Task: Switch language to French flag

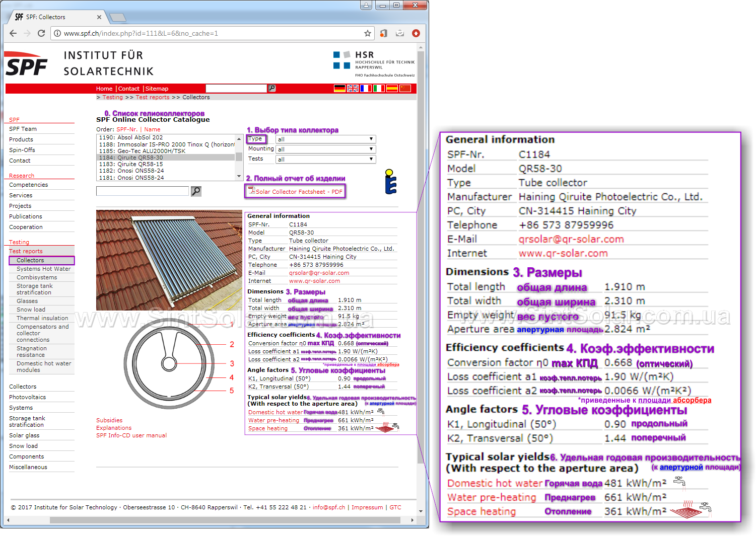Action: tap(366, 88)
